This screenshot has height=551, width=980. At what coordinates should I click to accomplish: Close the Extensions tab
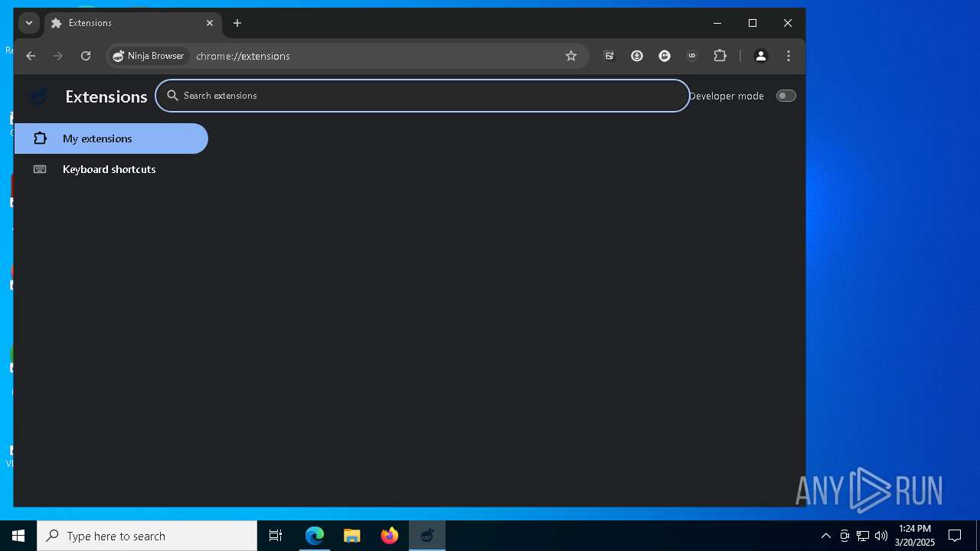(210, 23)
